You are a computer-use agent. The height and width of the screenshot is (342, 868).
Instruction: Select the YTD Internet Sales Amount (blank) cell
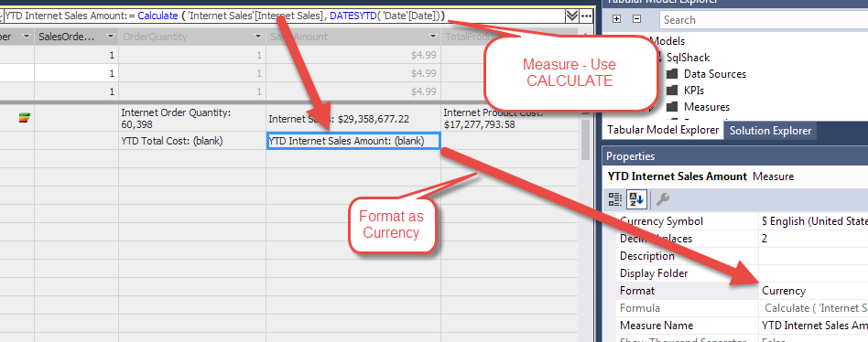pos(353,141)
